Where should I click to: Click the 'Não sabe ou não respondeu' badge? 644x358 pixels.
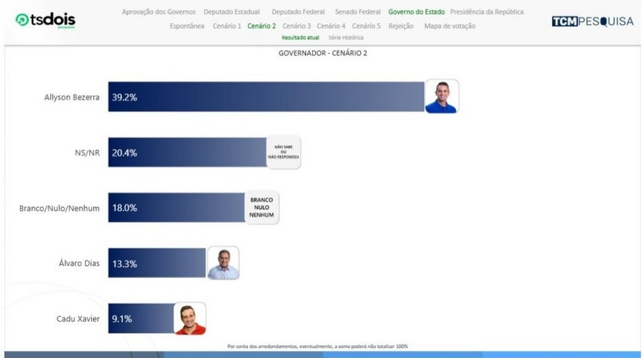[x=284, y=152]
